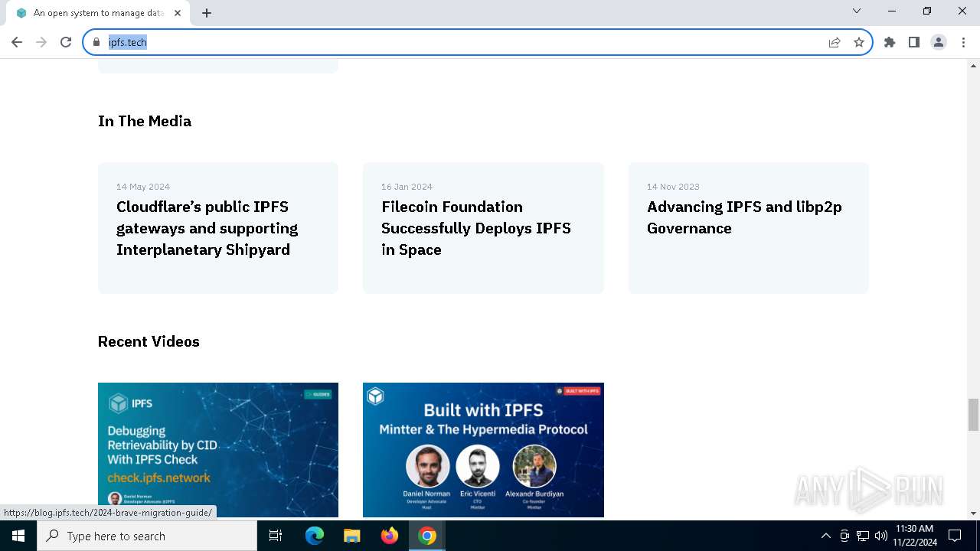Click the scrollbar up arrow
The width and height of the screenshot is (980, 551).
pyautogui.click(x=973, y=65)
